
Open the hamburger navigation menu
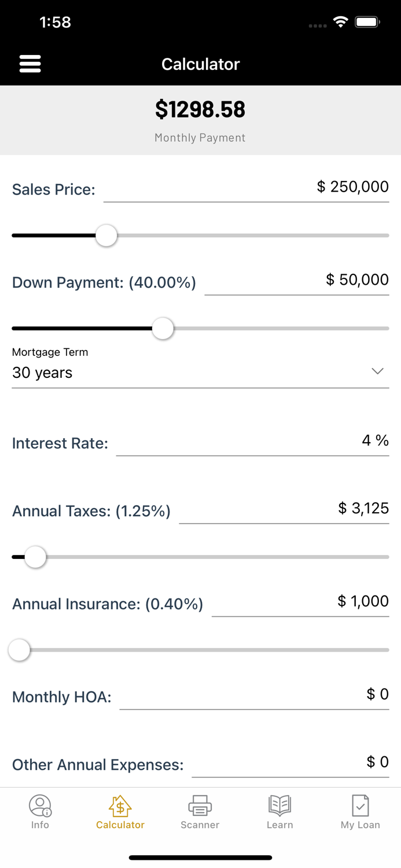click(x=30, y=64)
